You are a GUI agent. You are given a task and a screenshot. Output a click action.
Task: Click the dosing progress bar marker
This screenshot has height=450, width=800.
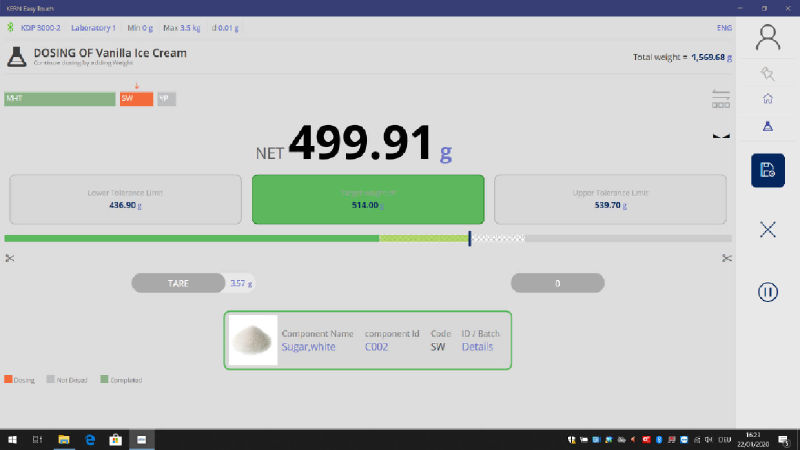(x=470, y=238)
